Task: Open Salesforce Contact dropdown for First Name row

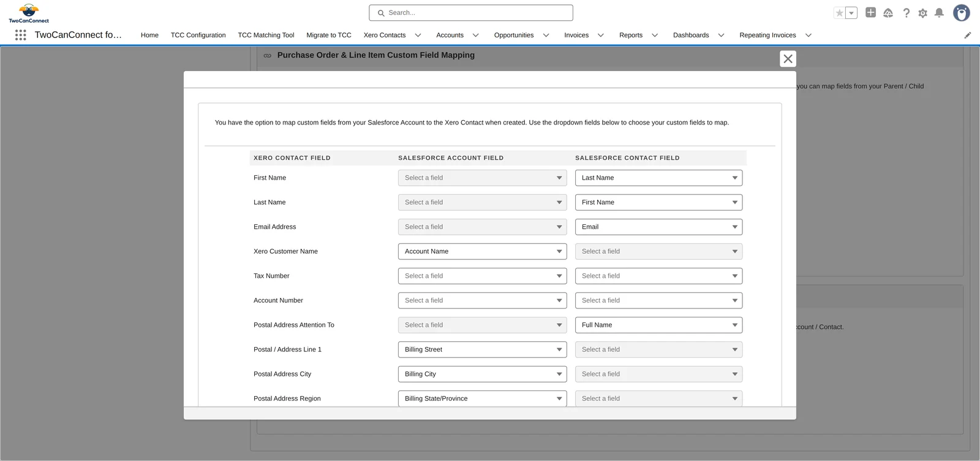Action: (x=658, y=178)
